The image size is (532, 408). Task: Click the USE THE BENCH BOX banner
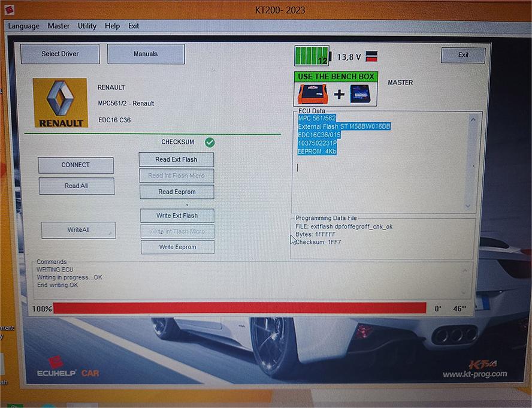point(336,77)
